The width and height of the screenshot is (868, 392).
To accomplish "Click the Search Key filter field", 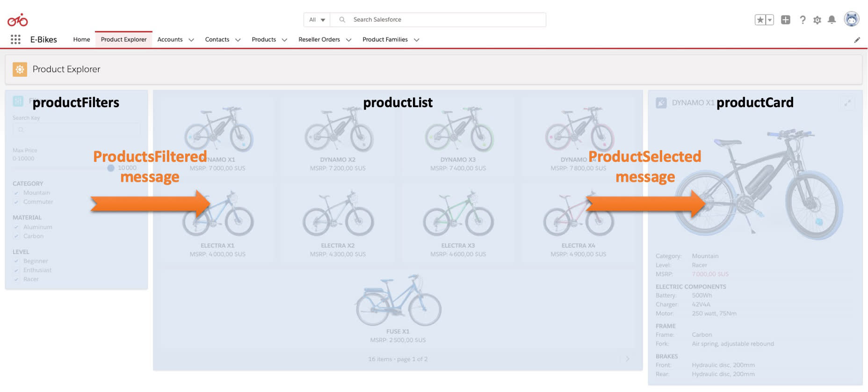I will click(76, 130).
